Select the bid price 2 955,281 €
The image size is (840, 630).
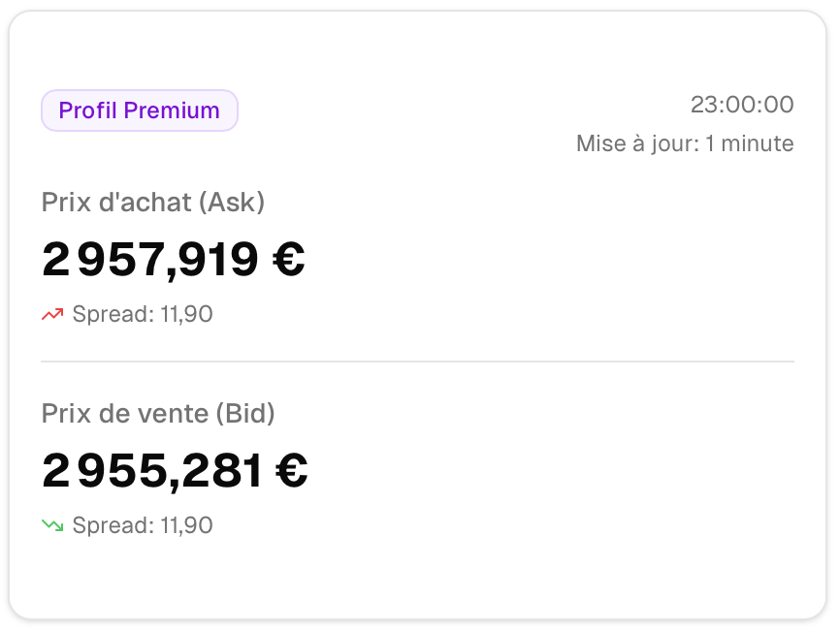pyautogui.click(x=175, y=471)
